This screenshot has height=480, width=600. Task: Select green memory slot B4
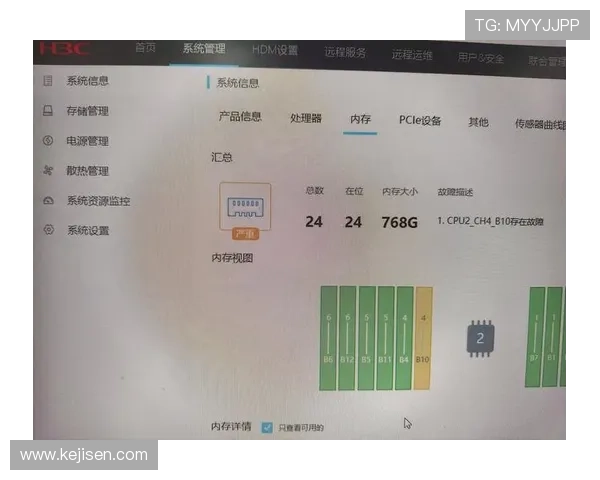(404, 338)
